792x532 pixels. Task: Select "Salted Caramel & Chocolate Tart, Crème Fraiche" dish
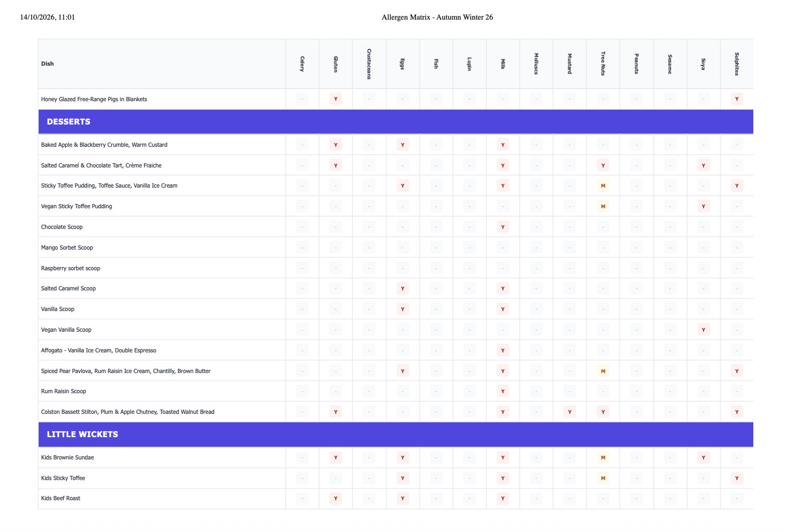[101, 165]
